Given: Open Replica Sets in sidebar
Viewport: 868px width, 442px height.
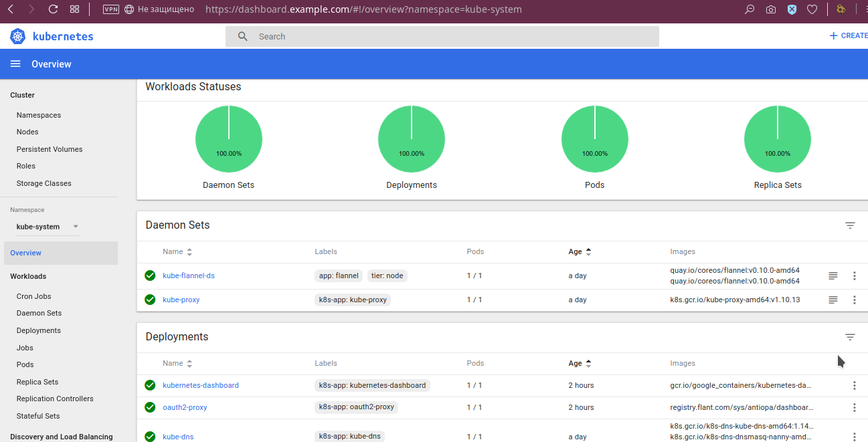Looking at the screenshot, I should pos(37,382).
